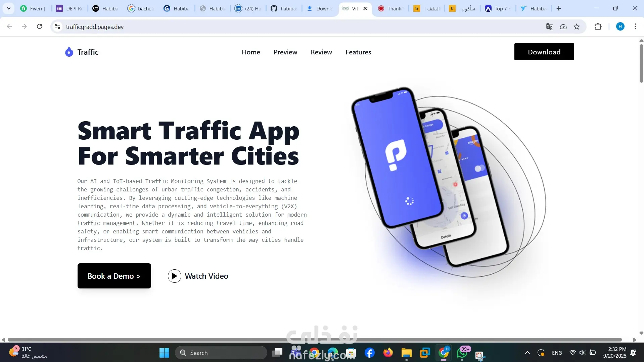Select the Features navigation item
644x362 pixels.
point(358,52)
